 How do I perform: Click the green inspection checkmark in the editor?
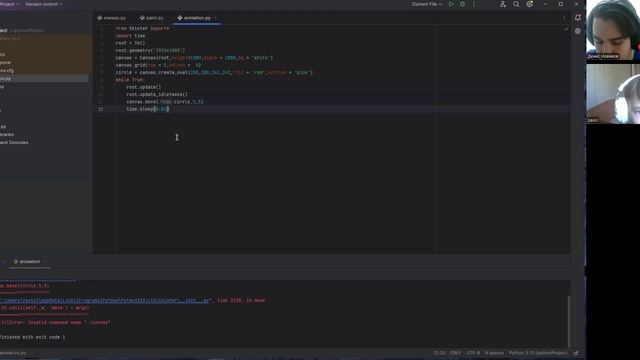566,29
